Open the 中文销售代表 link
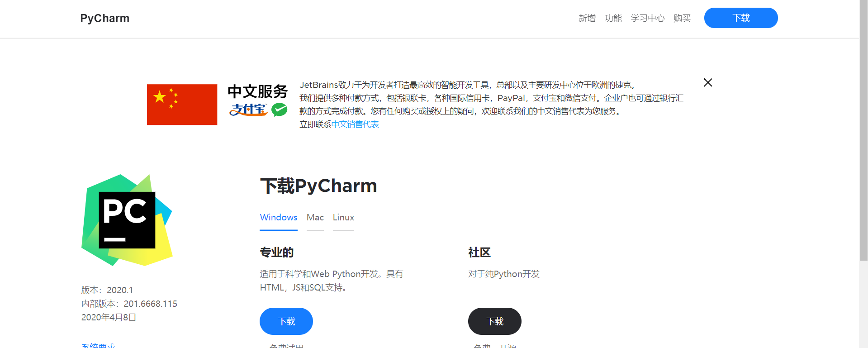Image resolution: width=868 pixels, height=348 pixels. [355, 124]
